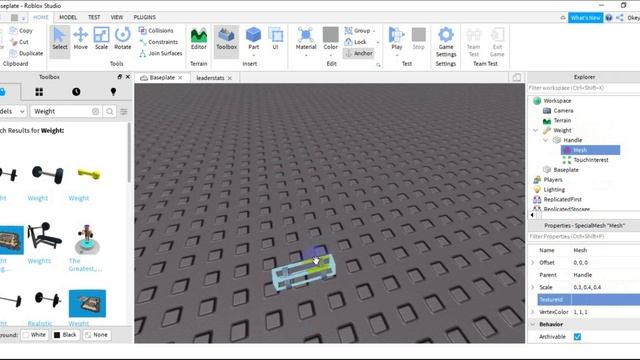Collapse the Weight tree node
The width and height of the screenshot is (640, 360).
(x=536, y=130)
